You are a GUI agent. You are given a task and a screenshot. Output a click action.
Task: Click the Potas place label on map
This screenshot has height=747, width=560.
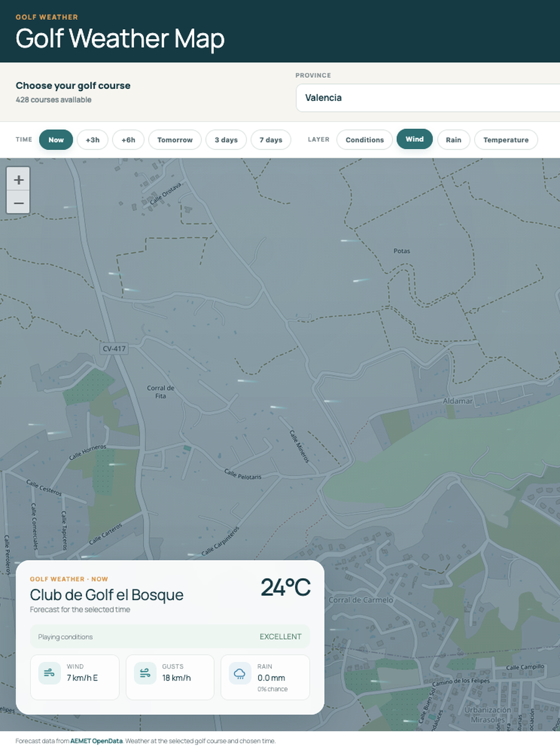tap(402, 251)
